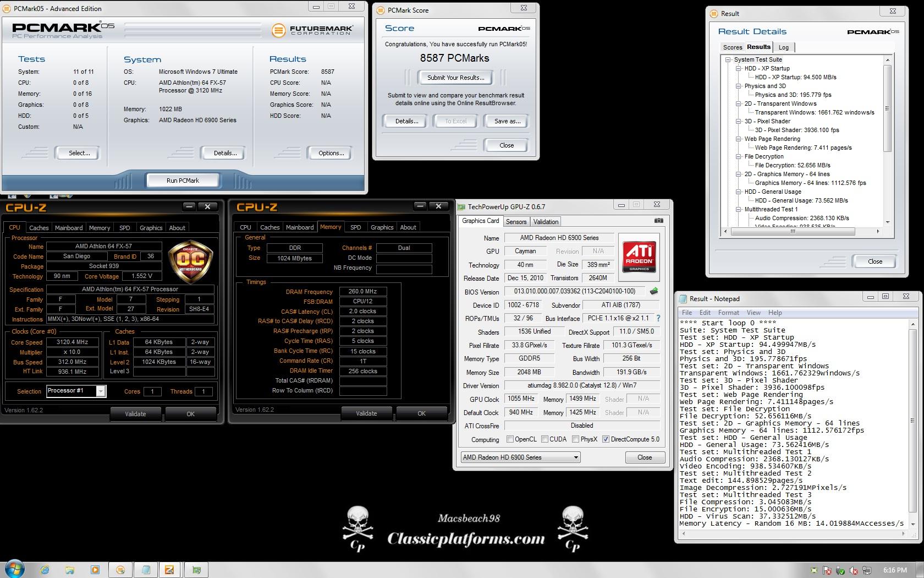Select 'HDD - General Usage: 73.562 MB/s' tree row
Viewport: 924px width, 578px height.
pos(801,200)
